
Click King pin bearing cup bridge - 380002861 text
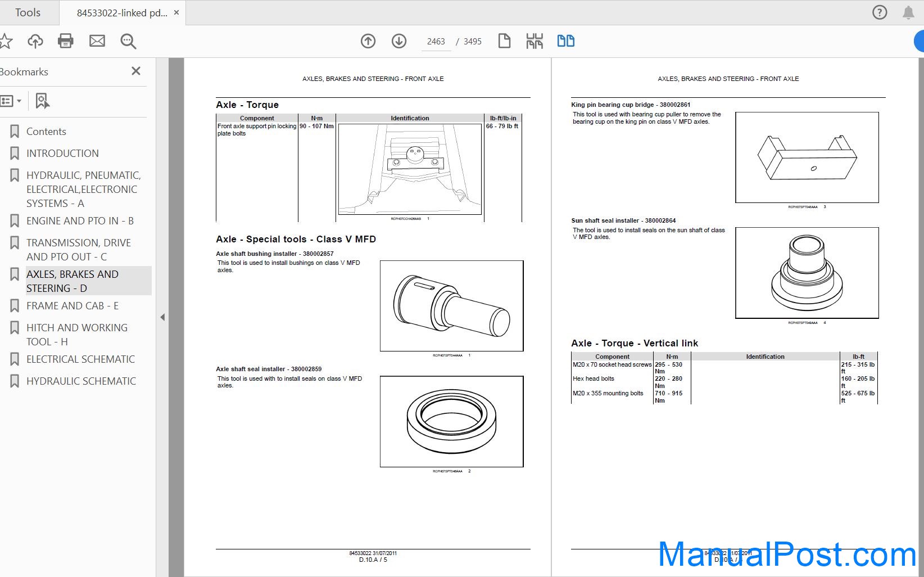(631, 105)
